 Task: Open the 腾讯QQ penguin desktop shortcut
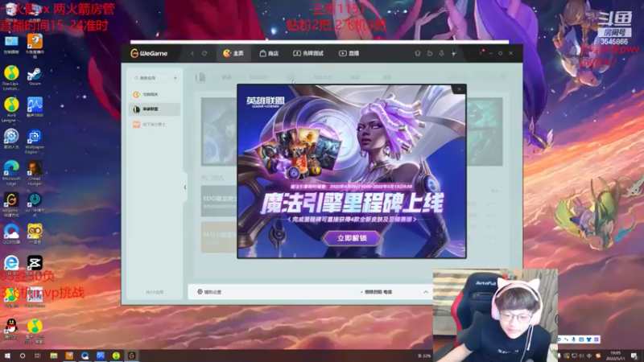point(11,329)
